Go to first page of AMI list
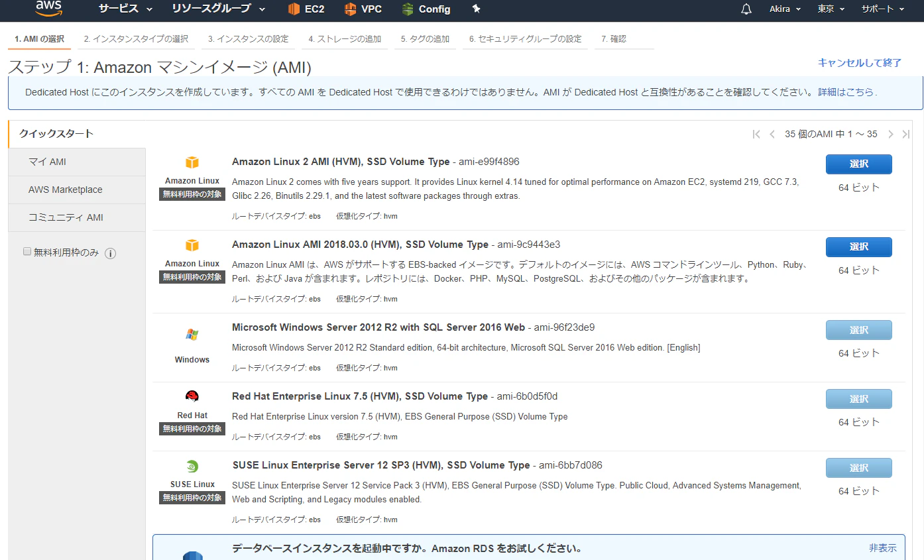This screenshot has width=924, height=560. tap(756, 134)
